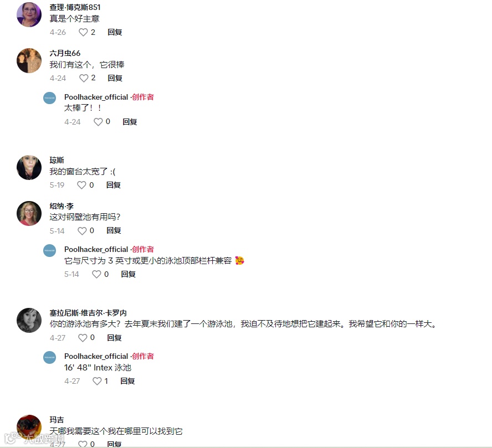Viewport: 492px width, 448px height.
Task: Reply to the 16' 48" Intex answer
Action: click(x=127, y=381)
